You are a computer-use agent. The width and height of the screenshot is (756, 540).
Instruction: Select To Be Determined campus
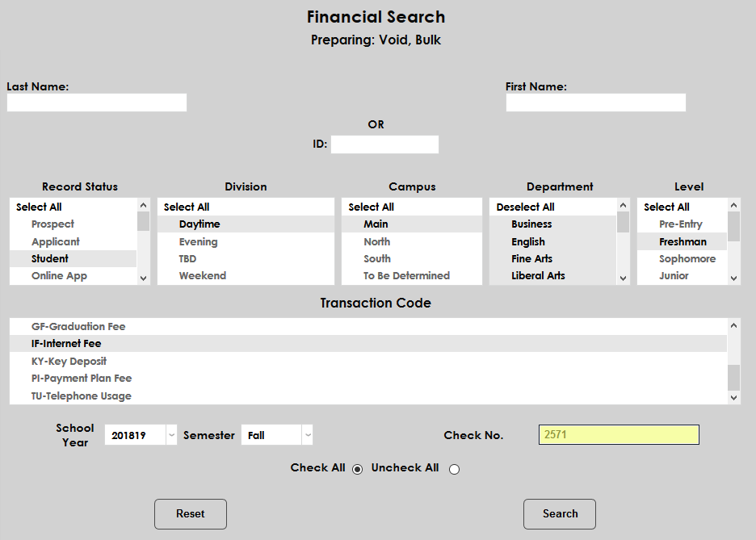412,276
